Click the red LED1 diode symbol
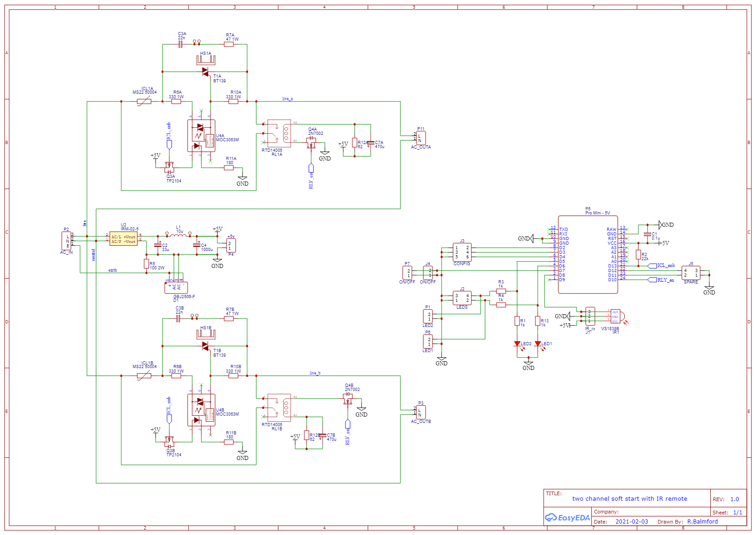The height and width of the screenshot is (535, 756). [538, 344]
